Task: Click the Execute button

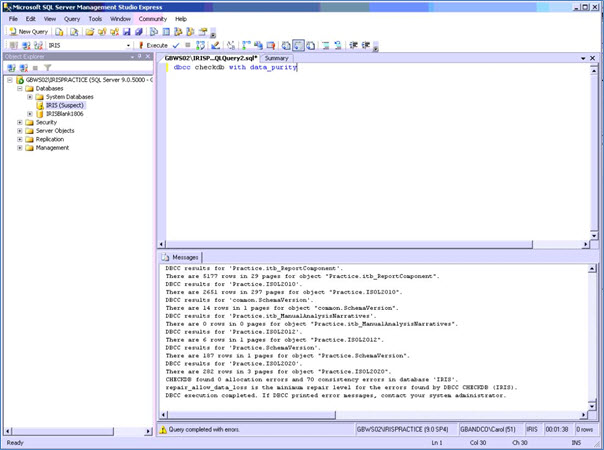Action: point(153,45)
